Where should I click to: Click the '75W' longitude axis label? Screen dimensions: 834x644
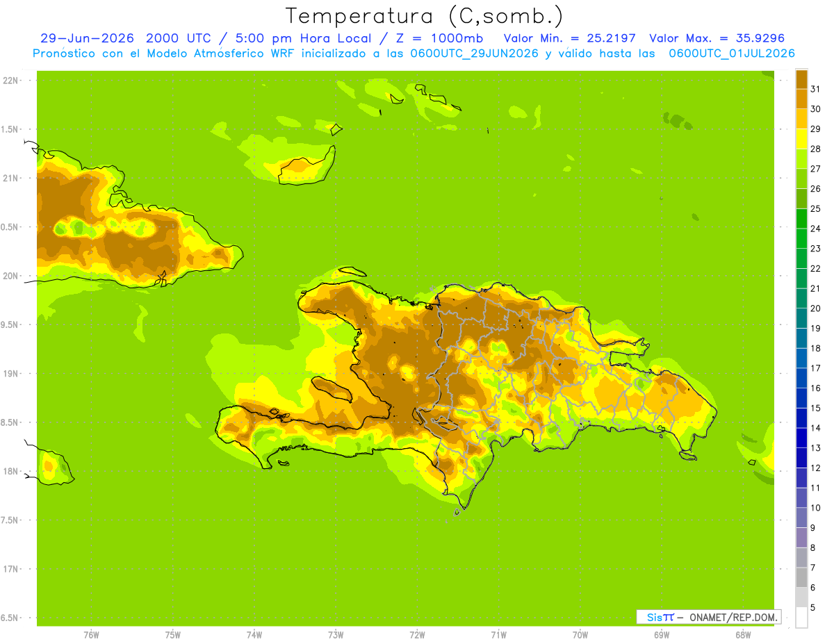172,634
